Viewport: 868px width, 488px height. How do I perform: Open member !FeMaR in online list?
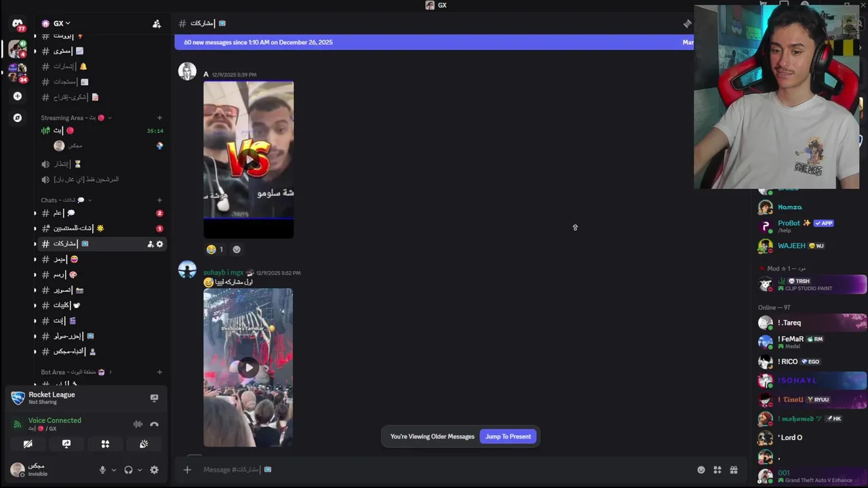coord(811,342)
